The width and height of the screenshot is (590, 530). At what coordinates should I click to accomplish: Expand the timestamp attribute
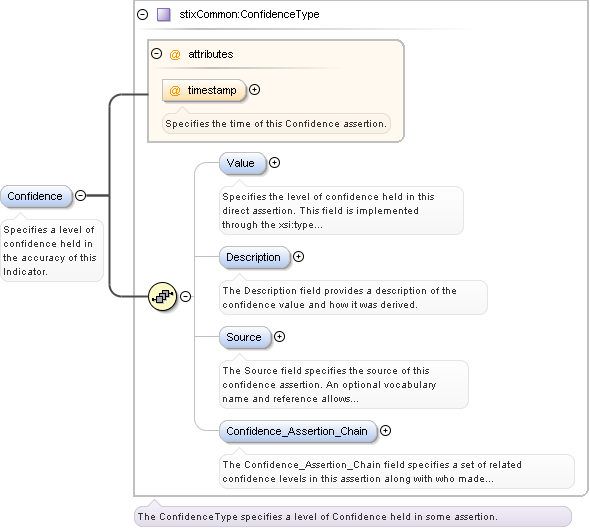point(255,90)
